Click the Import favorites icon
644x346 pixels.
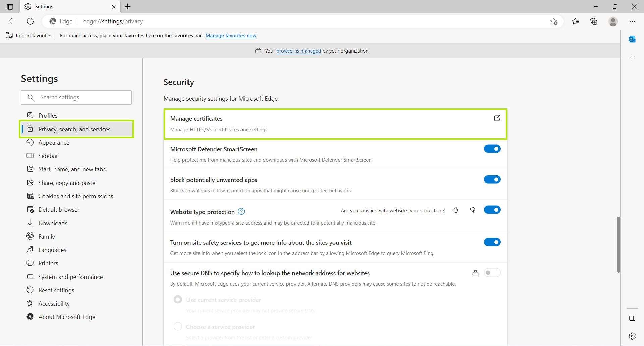click(x=9, y=35)
